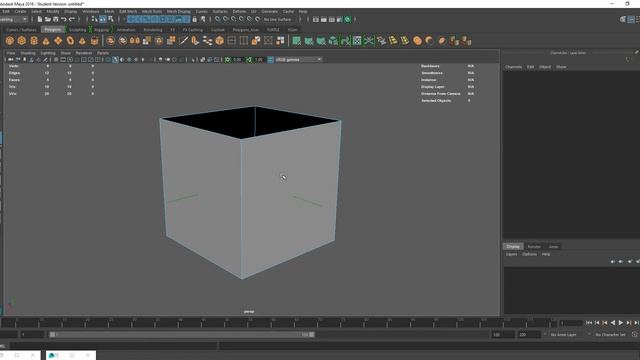Viewport: 640px width, 360px height.
Task: Open the Edit Mesh menu
Action: click(x=128, y=11)
